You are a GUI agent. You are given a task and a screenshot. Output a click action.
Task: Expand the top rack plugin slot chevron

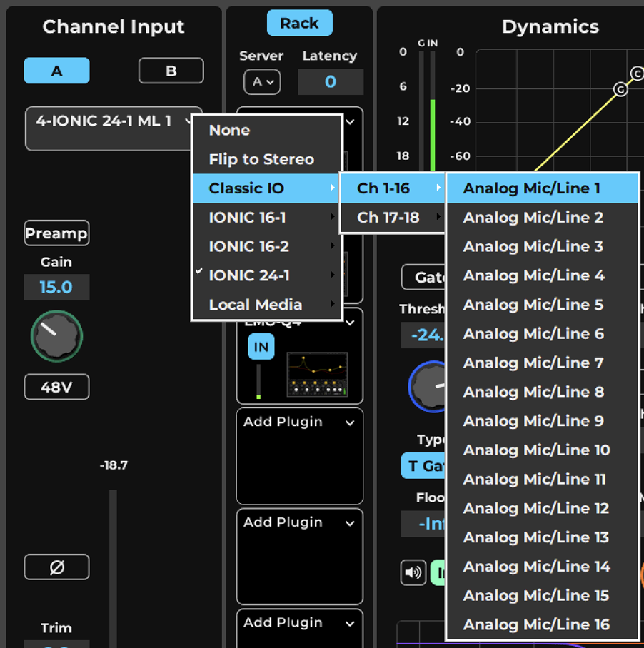(350, 121)
